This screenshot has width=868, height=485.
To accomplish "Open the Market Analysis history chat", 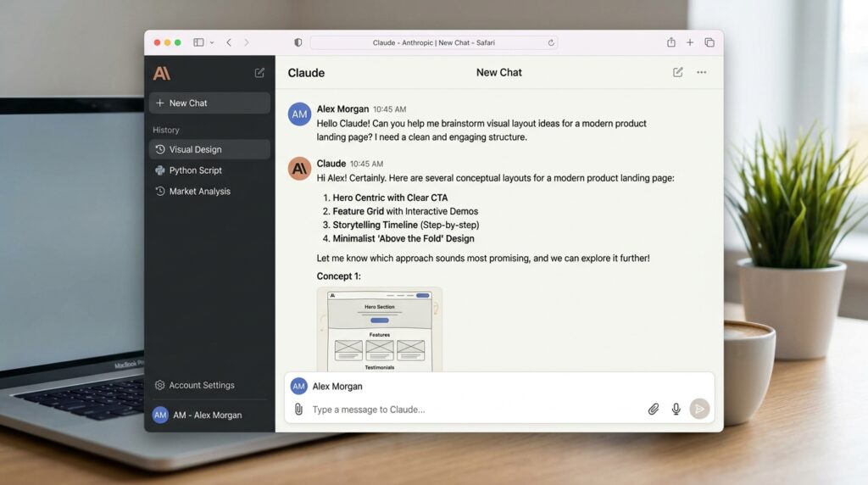I will (x=209, y=192).
